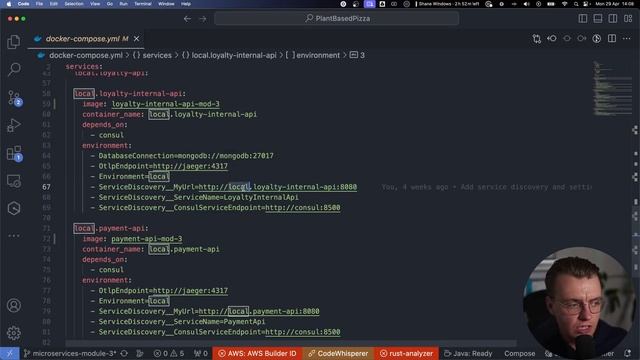
Task: Open Wi-Fi menu in macOS menu bar
Action: [564, 4]
